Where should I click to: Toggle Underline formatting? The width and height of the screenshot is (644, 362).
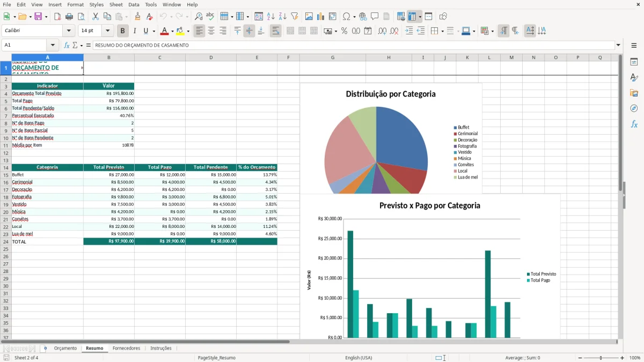tap(145, 31)
